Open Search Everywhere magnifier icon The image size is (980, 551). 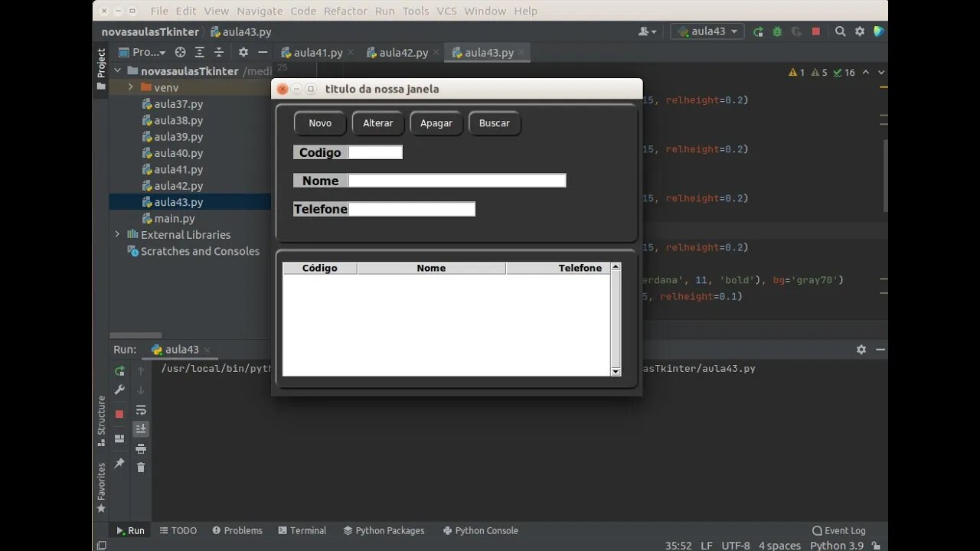pos(840,31)
